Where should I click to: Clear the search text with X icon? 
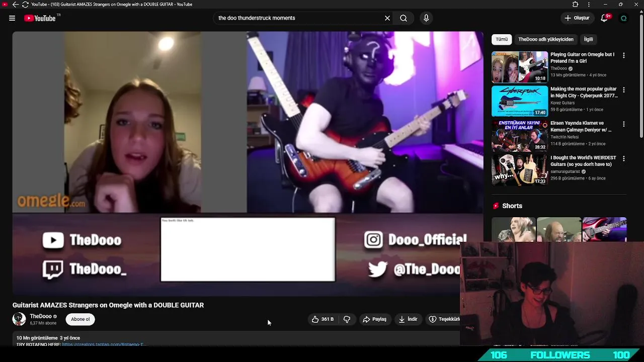click(x=387, y=18)
